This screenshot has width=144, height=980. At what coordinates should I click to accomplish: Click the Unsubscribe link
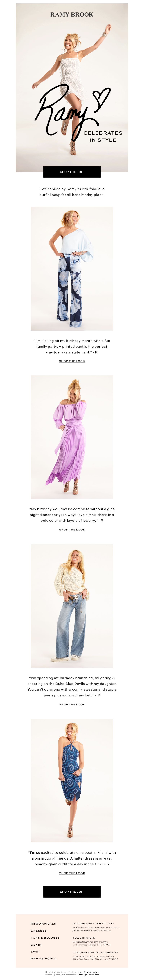[x=92, y=972]
